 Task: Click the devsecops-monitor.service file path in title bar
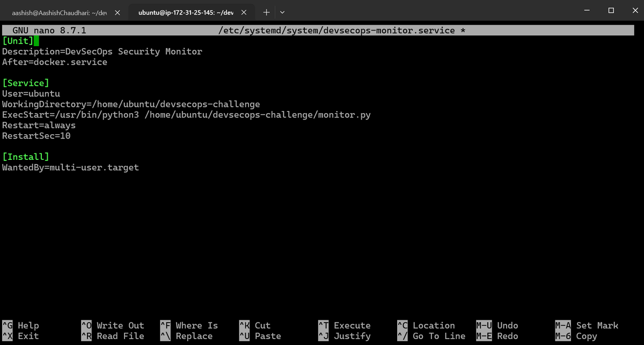tap(336, 31)
